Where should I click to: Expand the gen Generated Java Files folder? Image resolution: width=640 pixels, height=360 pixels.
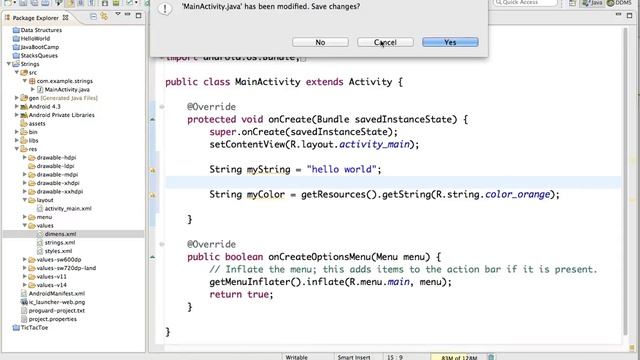[x=17, y=98]
